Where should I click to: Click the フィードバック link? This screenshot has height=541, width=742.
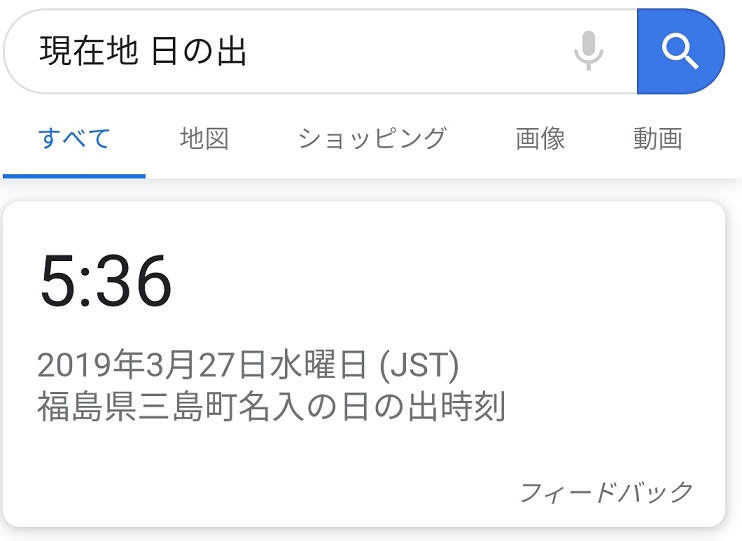pos(607,492)
